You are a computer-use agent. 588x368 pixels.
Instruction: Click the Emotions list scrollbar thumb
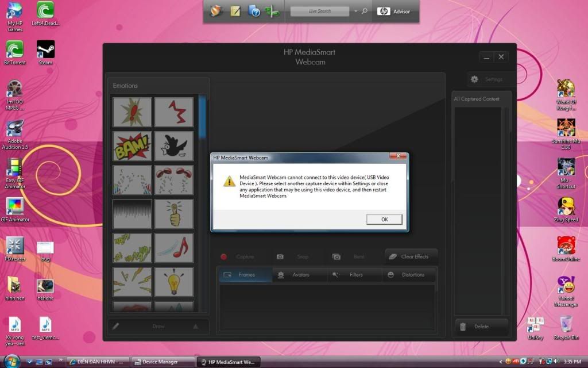click(203, 116)
